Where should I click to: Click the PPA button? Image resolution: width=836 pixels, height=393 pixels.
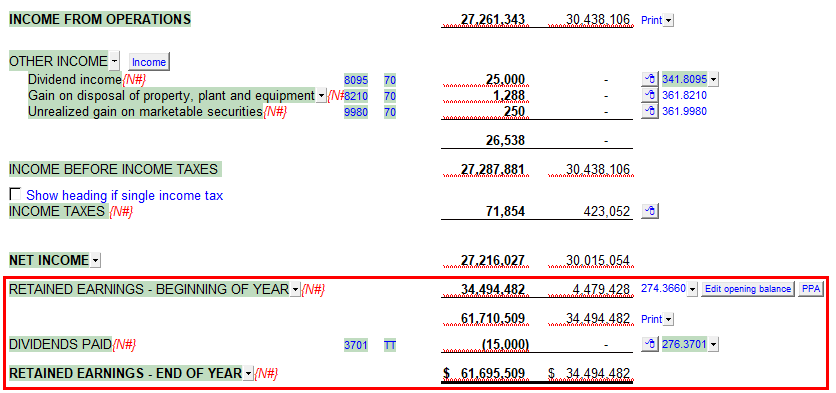click(810, 289)
